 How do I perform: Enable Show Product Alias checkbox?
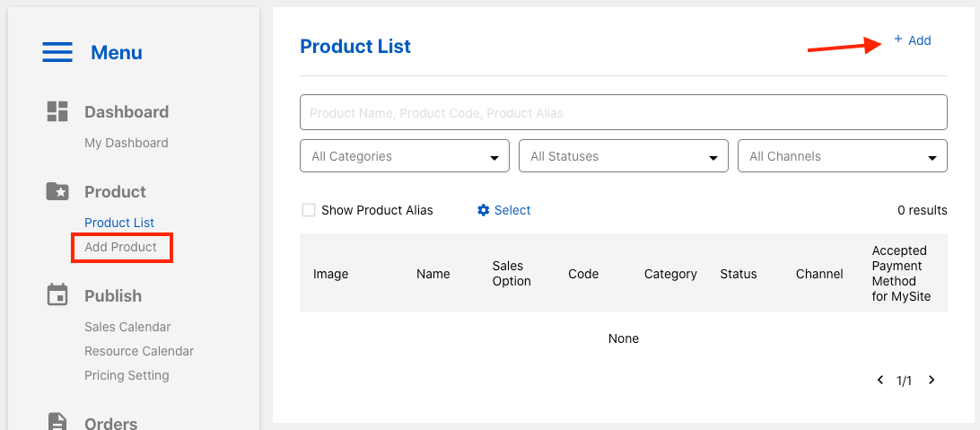[309, 210]
